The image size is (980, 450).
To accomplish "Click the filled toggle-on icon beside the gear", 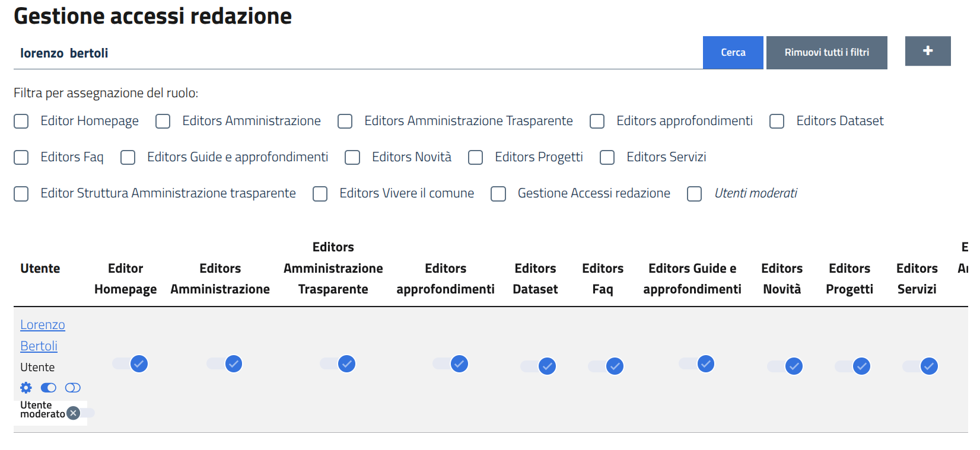I will click(49, 388).
